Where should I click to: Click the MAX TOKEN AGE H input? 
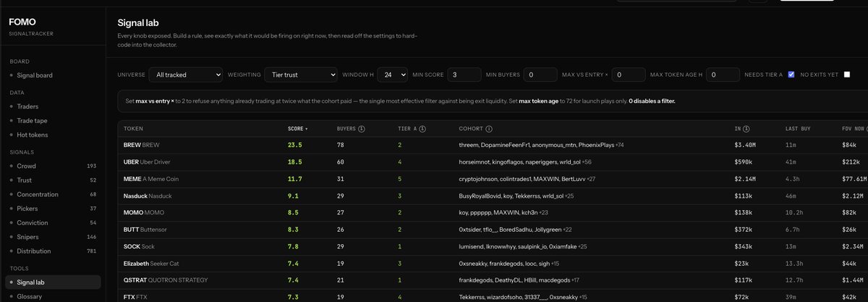(x=723, y=74)
